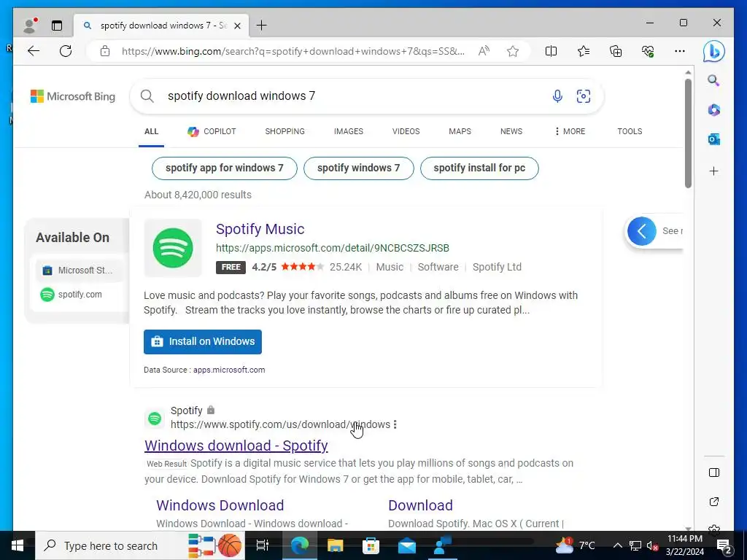Open the Bing Copilot sidebar button
The height and width of the screenshot is (560, 747).
(x=713, y=51)
